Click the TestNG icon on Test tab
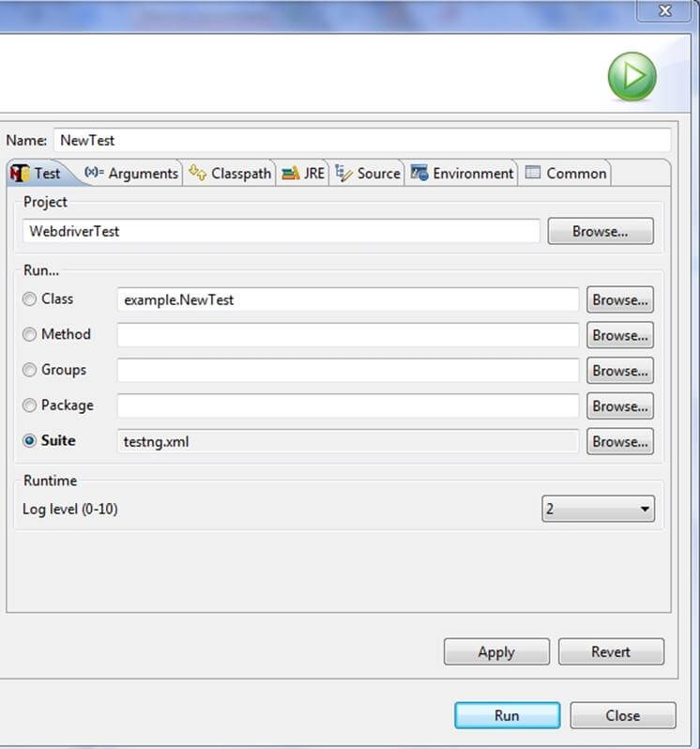 tap(20, 174)
